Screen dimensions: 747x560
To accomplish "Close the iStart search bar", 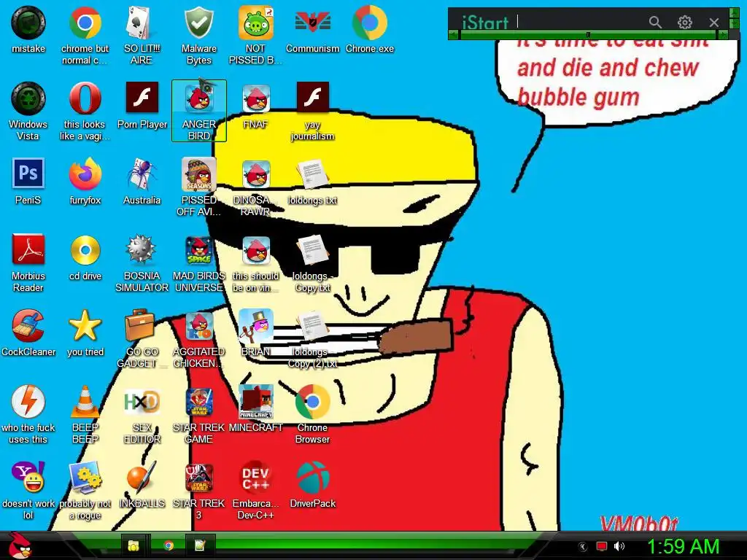I will 713,22.
